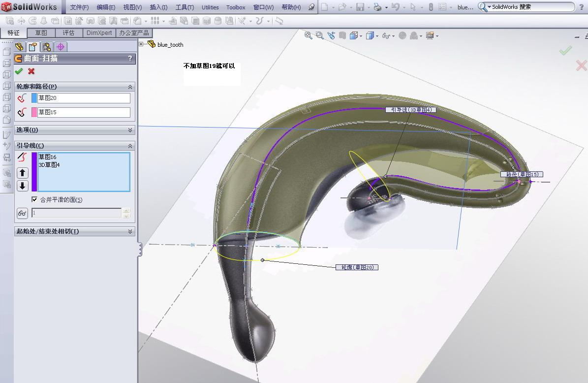588x383 pixels.
Task: Open the Print dropdown arrow
Action: pyautogui.click(x=386, y=7)
